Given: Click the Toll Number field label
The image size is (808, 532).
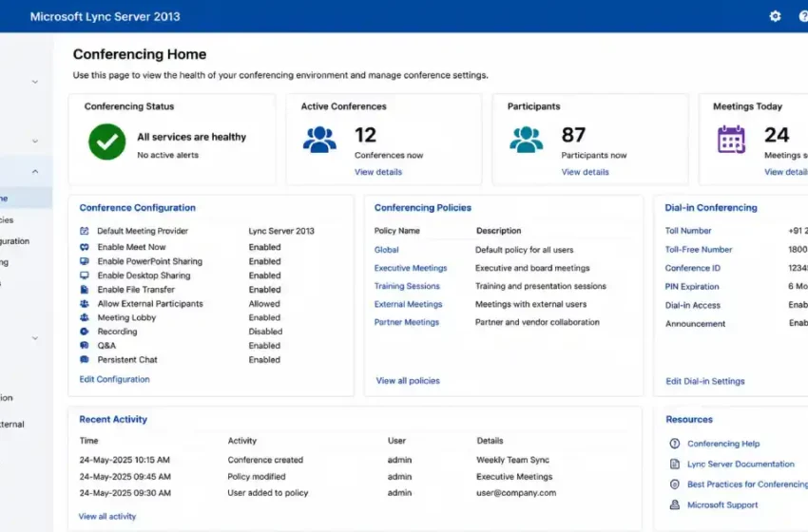Looking at the screenshot, I should [688, 231].
